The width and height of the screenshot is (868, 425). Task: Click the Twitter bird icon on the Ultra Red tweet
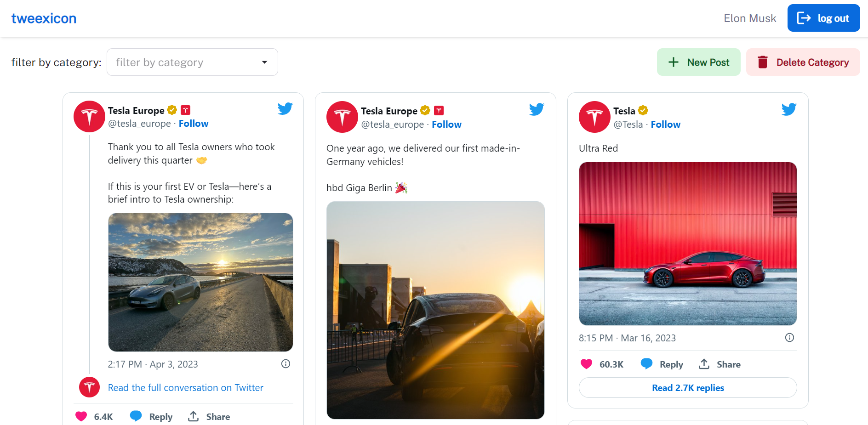(x=789, y=109)
